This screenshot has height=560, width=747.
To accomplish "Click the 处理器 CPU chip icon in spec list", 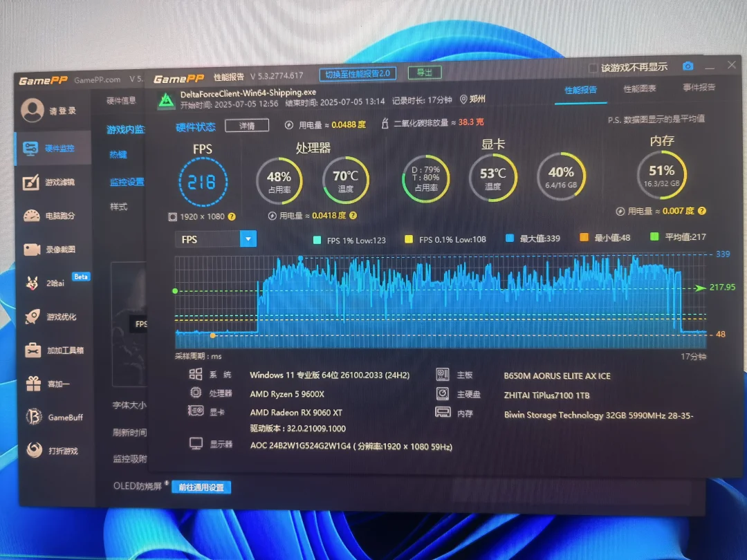I will (x=195, y=393).
